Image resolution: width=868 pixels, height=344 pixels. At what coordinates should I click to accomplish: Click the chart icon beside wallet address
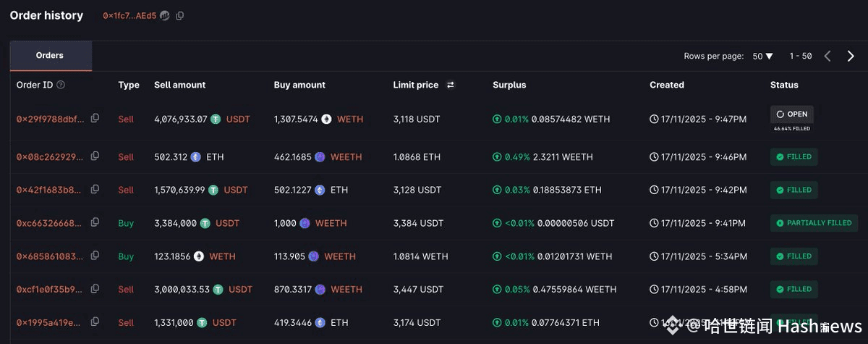pyautogui.click(x=165, y=16)
